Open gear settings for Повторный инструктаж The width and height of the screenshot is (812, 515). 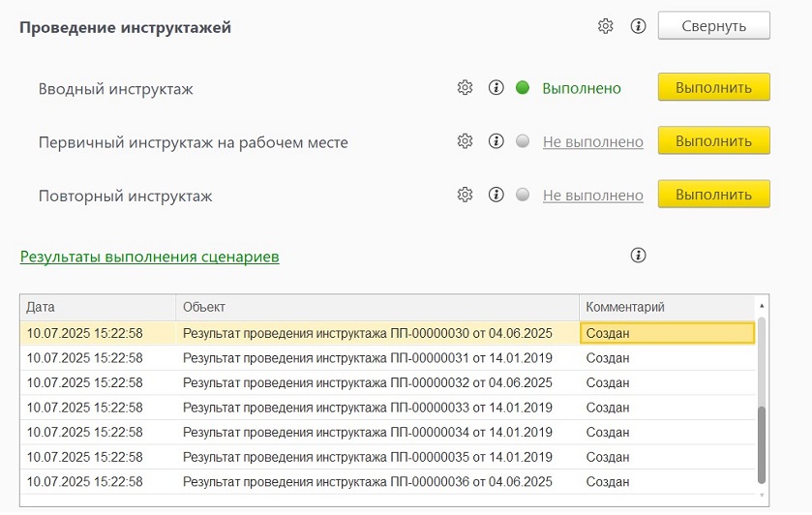(x=465, y=195)
